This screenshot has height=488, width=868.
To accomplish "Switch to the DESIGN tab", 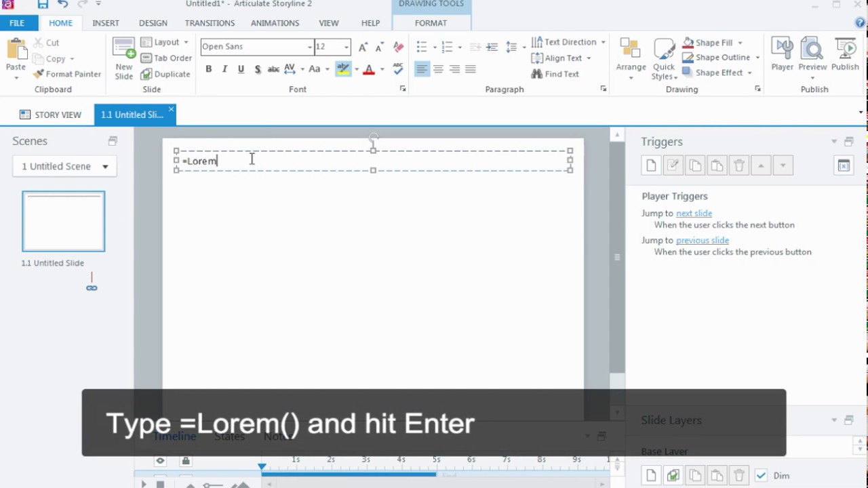I will pyautogui.click(x=153, y=23).
